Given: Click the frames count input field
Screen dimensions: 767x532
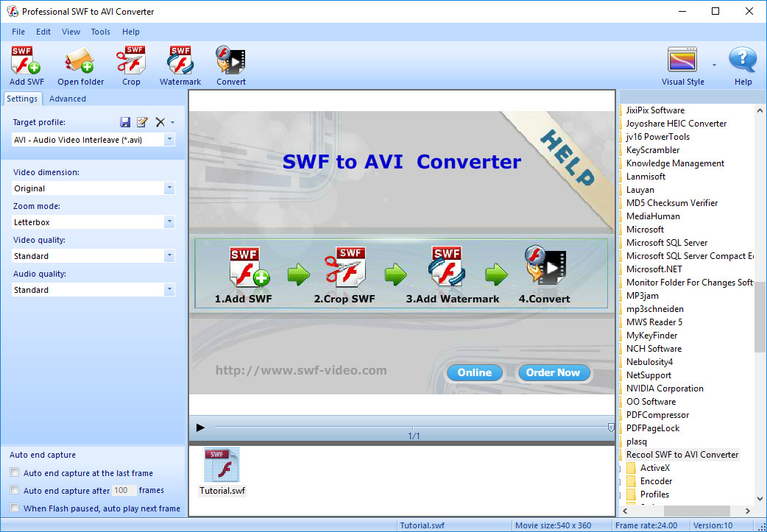Looking at the screenshot, I should click(123, 490).
